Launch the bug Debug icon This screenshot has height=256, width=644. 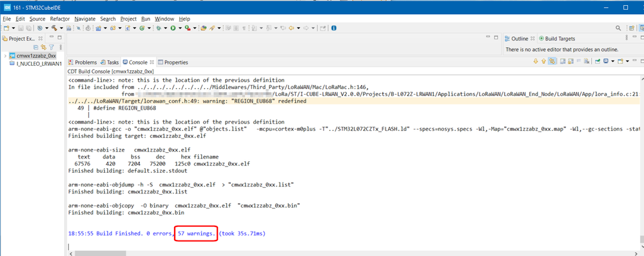[x=158, y=28]
